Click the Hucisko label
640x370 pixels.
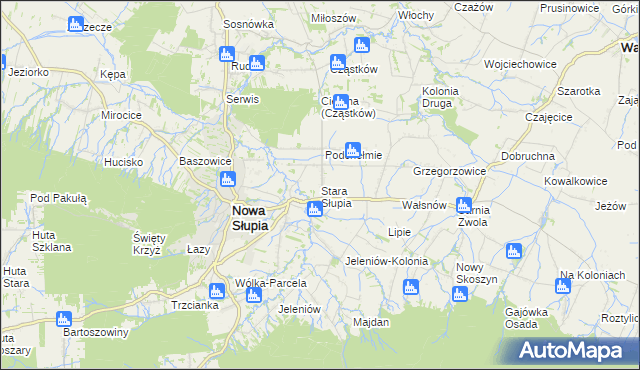pos(124,162)
